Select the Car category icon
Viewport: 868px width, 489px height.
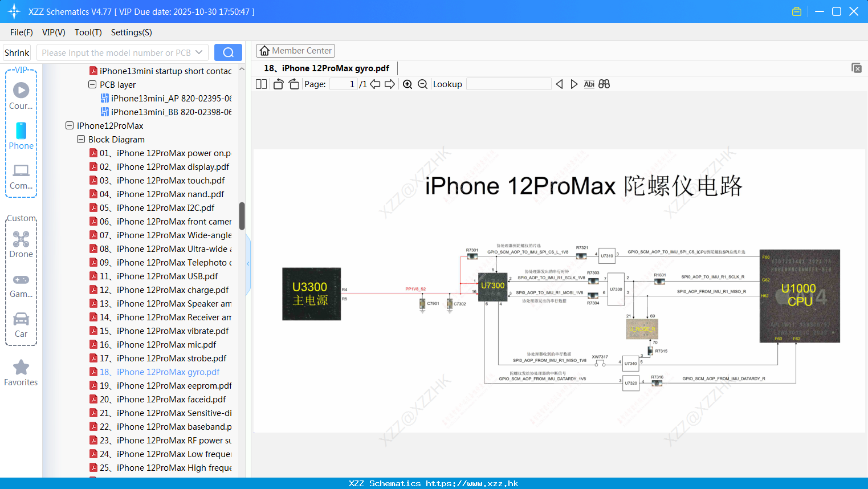pos(21,325)
